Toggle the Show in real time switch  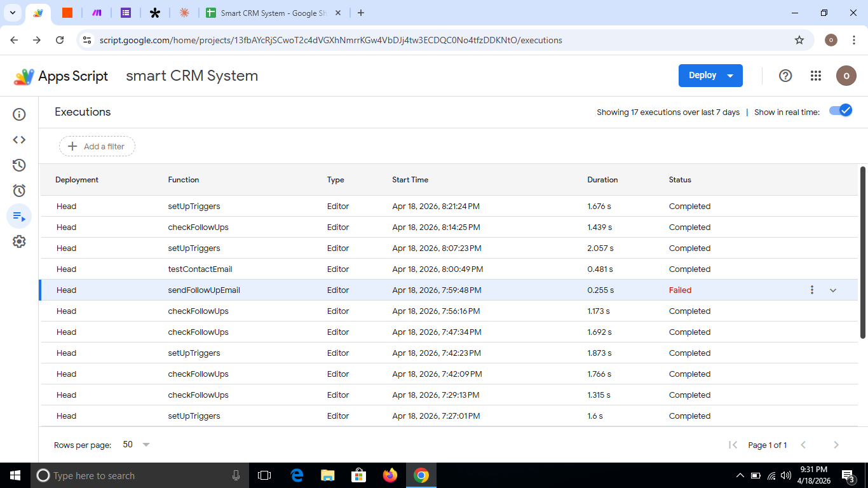[x=841, y=111]
